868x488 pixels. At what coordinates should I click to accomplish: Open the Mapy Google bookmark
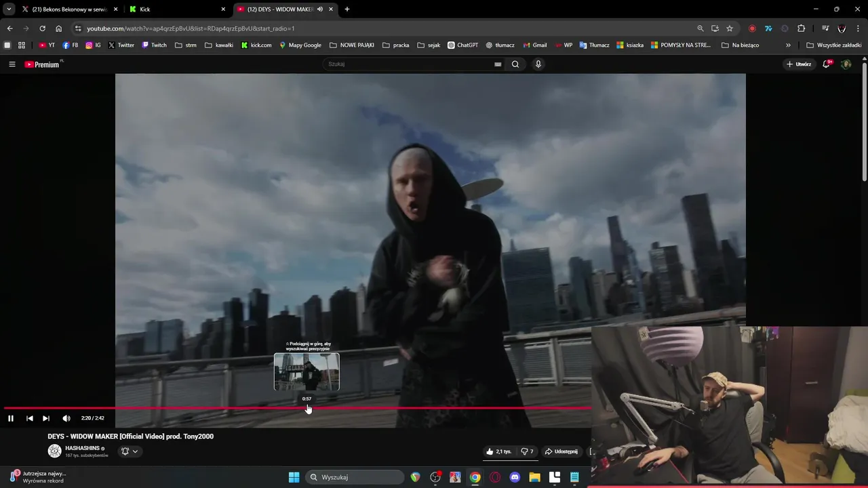(x=300, y=45)
